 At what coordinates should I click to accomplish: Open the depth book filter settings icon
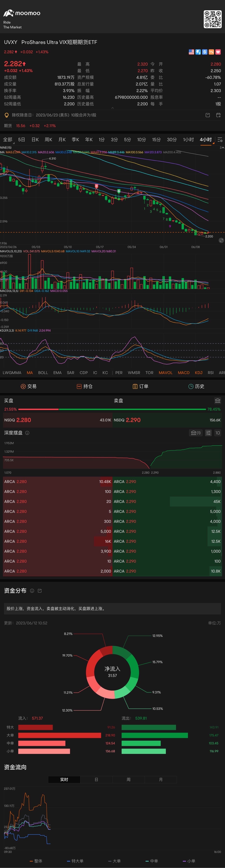point(208,433)
